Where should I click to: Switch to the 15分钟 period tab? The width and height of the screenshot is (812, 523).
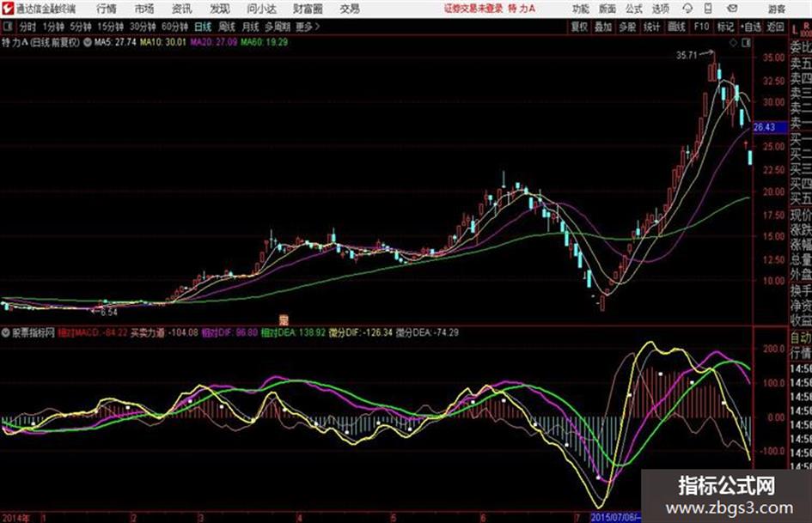tap(111, 27)
